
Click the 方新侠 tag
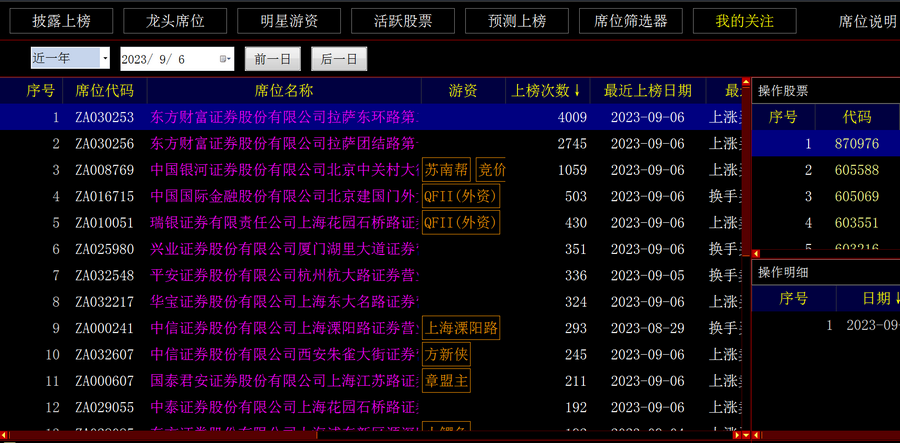click(x=447, y=355)
